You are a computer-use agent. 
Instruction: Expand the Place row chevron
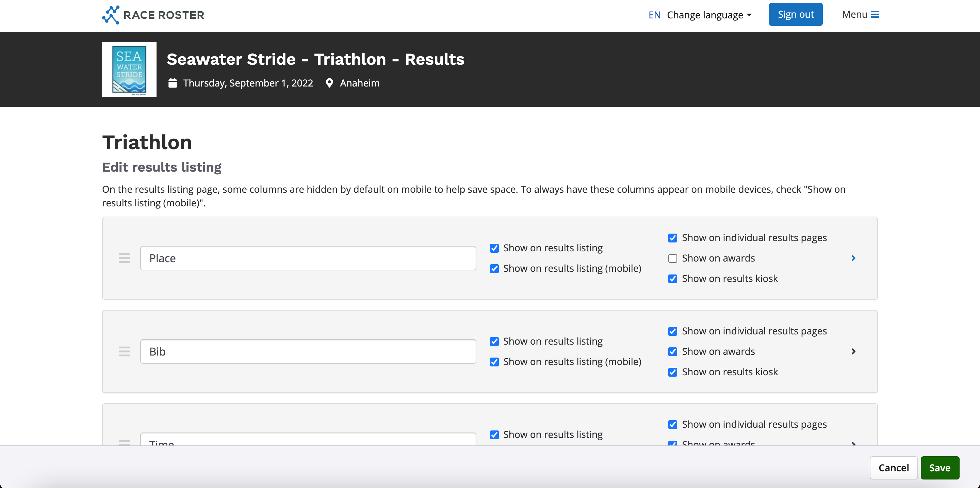[853, 258]
